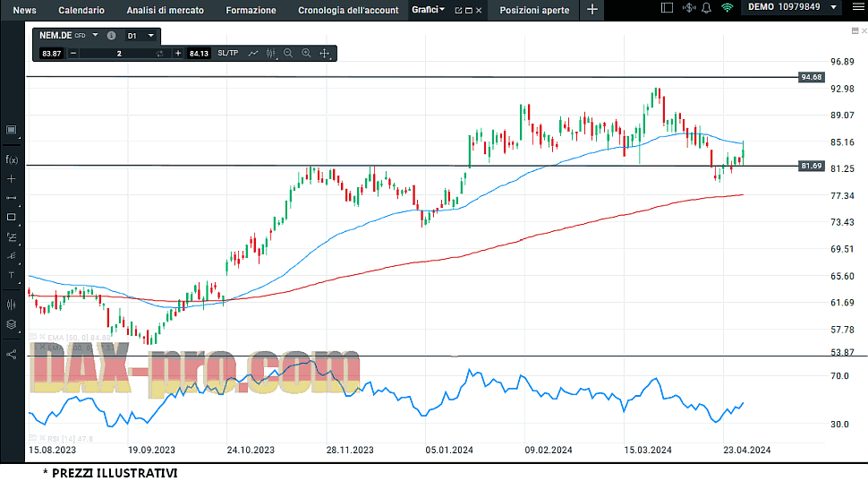Check the green connection status icon
Viewport: 868px width, 481px height.
(x=728, y=8)
